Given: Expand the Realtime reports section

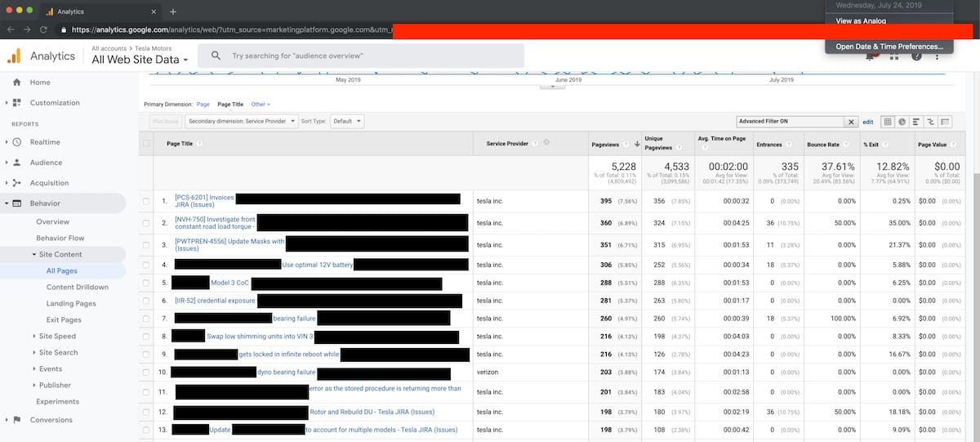Looking at the screenshot, I should coord(7,142).
